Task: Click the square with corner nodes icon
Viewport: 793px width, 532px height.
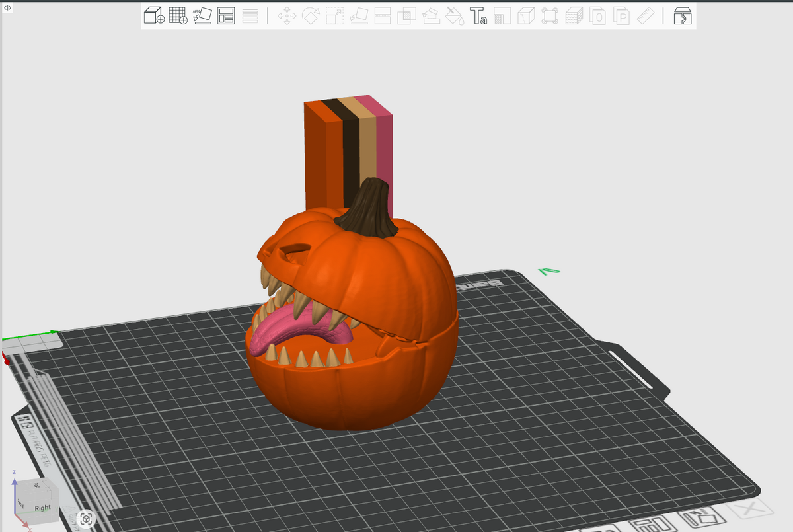Action: coord(550,16)
